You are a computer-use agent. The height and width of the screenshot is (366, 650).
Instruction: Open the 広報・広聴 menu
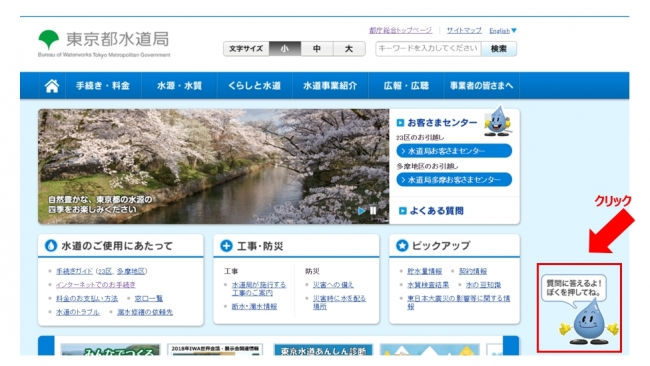coord(406,86)
